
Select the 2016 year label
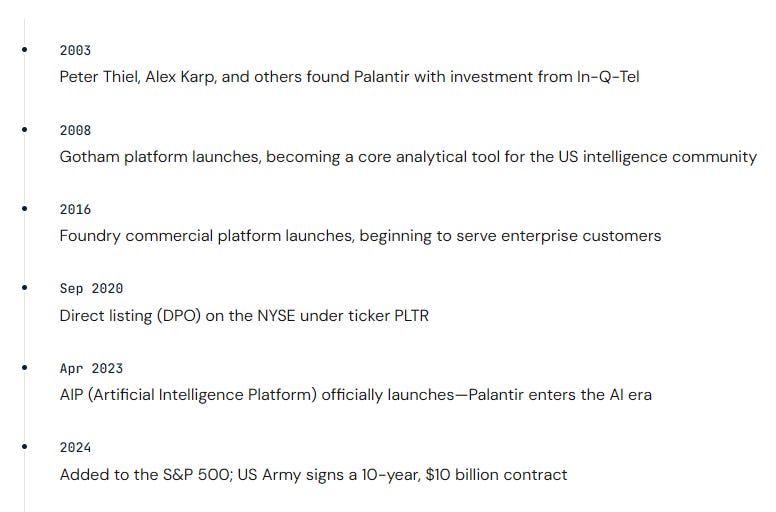[75, 209]
